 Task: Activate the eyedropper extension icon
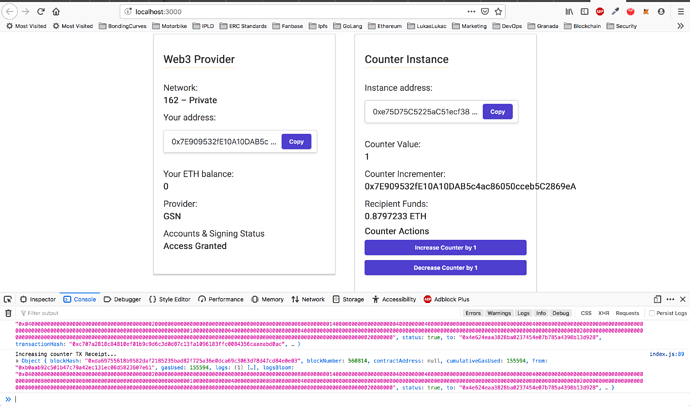(x=615, y=12)
